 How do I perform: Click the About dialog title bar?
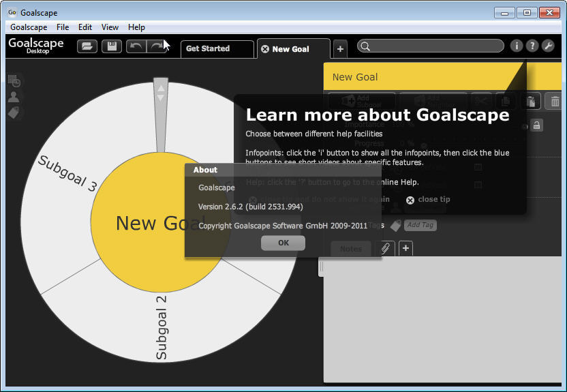(x=283, y=170)
